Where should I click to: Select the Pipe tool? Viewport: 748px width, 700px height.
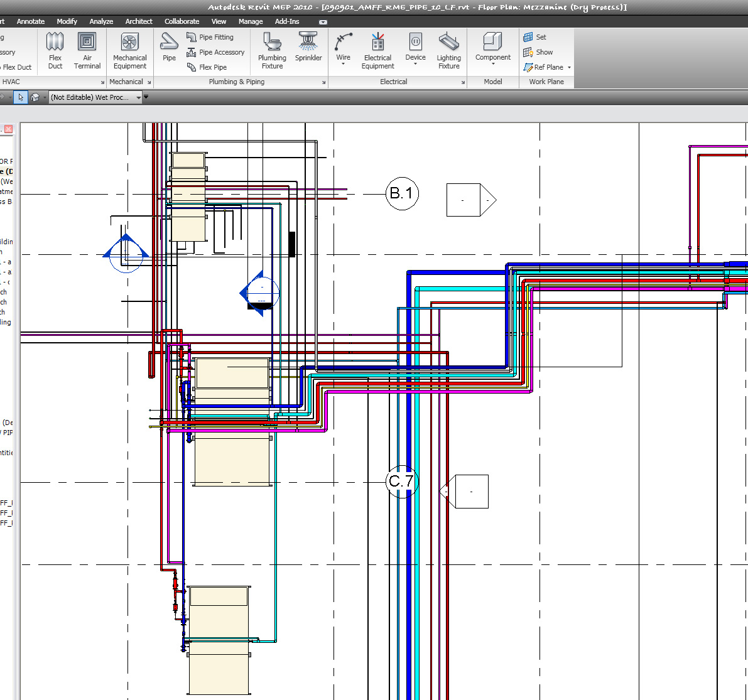(168, 50)
